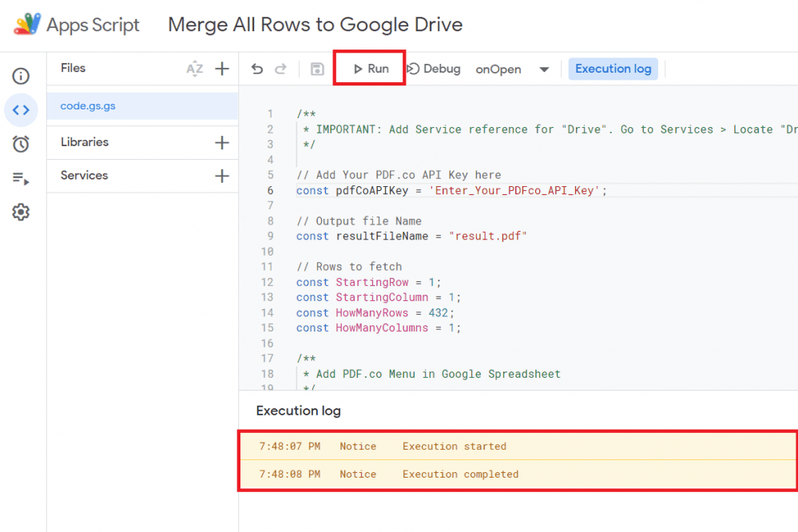Open the Executions list icon

(21, 178)
